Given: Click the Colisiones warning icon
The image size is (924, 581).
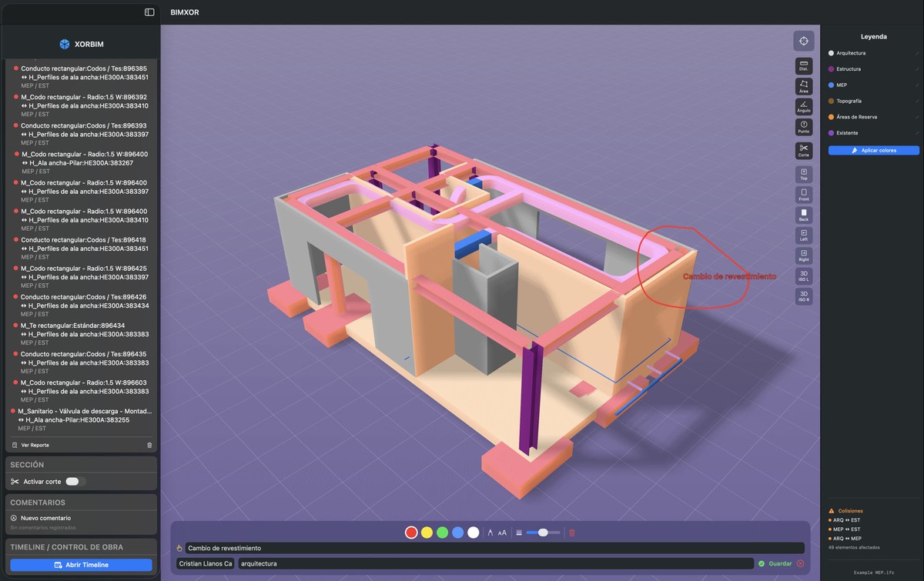Looking at the screenshot, I should (x=831, y=511).
